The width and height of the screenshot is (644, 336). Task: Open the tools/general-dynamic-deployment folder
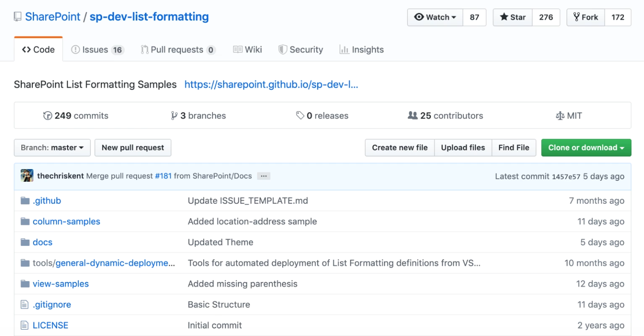(x=104, y=263)
